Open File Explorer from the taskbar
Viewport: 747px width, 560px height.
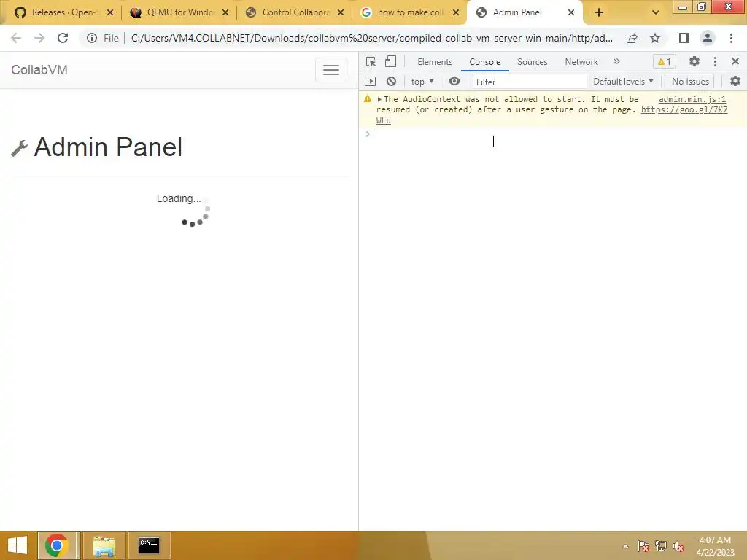[104, 545]
